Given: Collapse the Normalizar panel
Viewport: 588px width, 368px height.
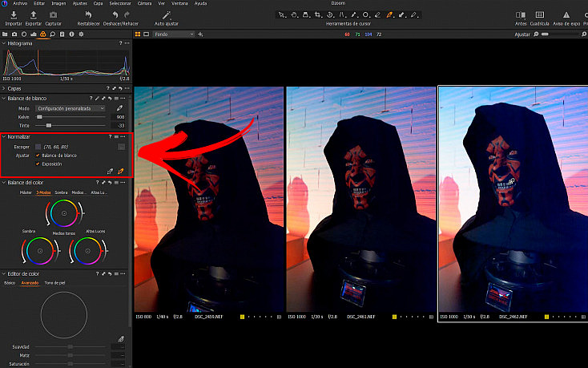Looking at the screenshot, I should pyautogui.click(x=4, y=137).
